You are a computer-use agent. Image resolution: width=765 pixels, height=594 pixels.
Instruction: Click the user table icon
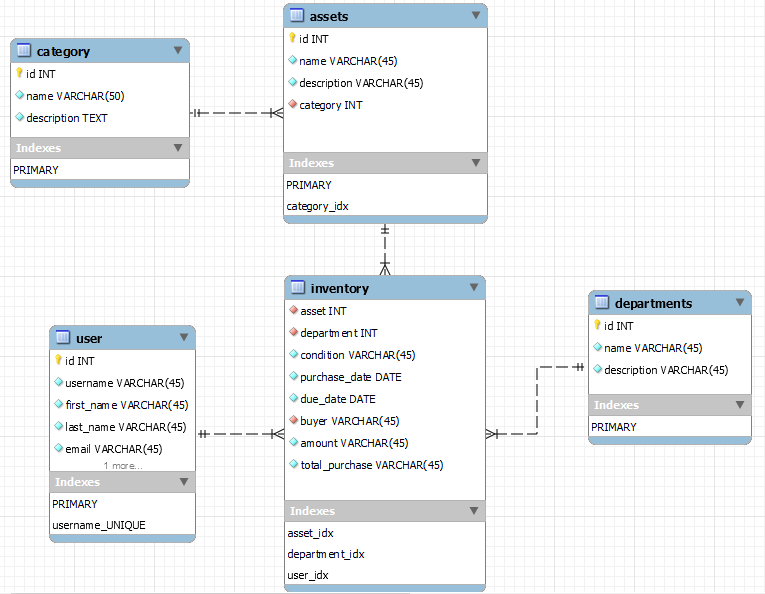click(x=62, y=338)
